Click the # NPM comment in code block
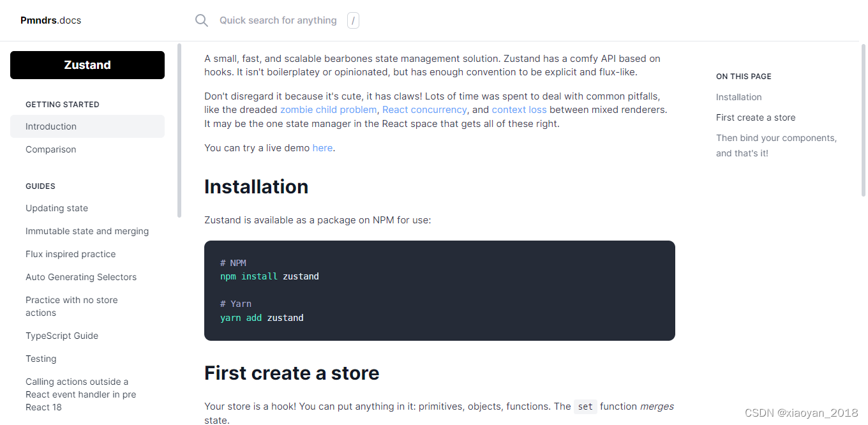 pyautogui.click(x=233, y=263)
